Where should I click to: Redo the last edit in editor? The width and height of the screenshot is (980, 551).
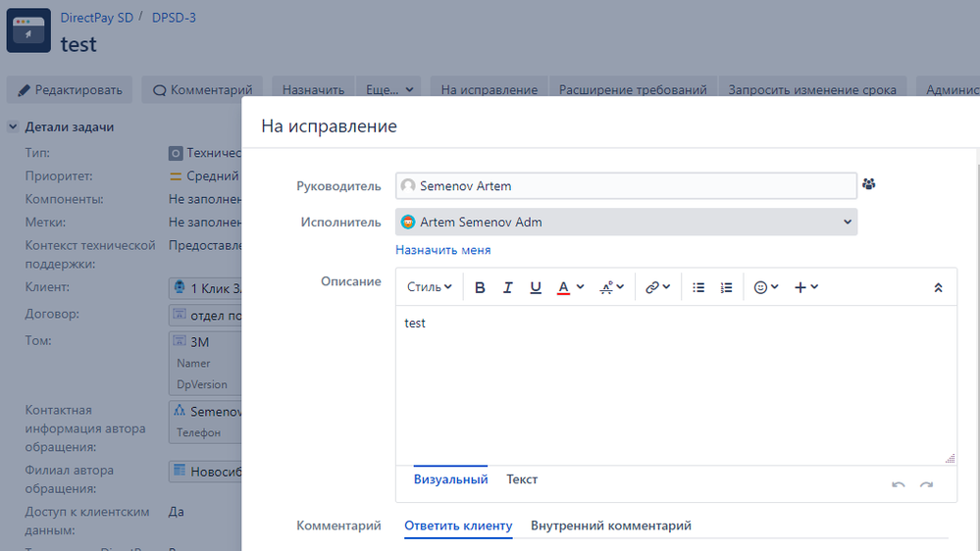(x=926, y=484)
